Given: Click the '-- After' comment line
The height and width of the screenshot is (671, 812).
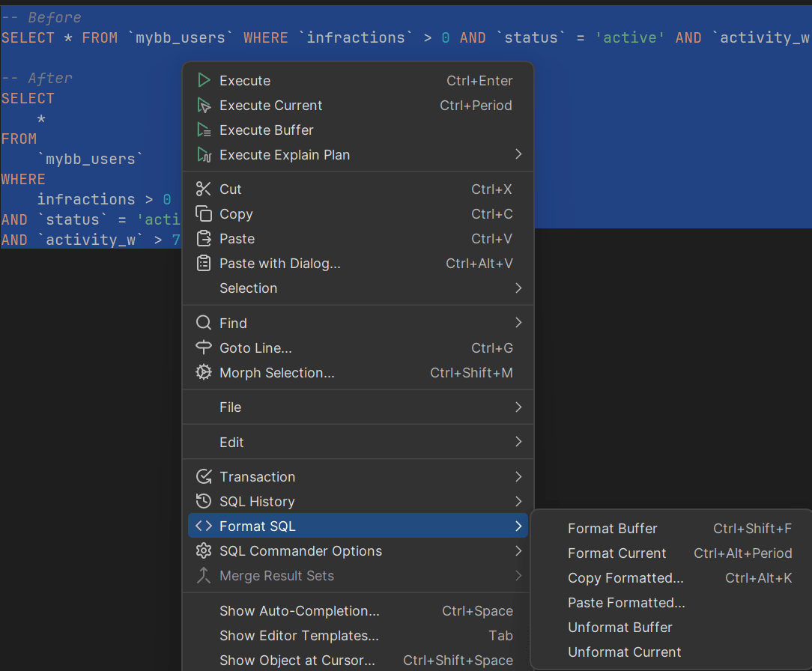Looking at the screenshot, I should pos(37,78).
